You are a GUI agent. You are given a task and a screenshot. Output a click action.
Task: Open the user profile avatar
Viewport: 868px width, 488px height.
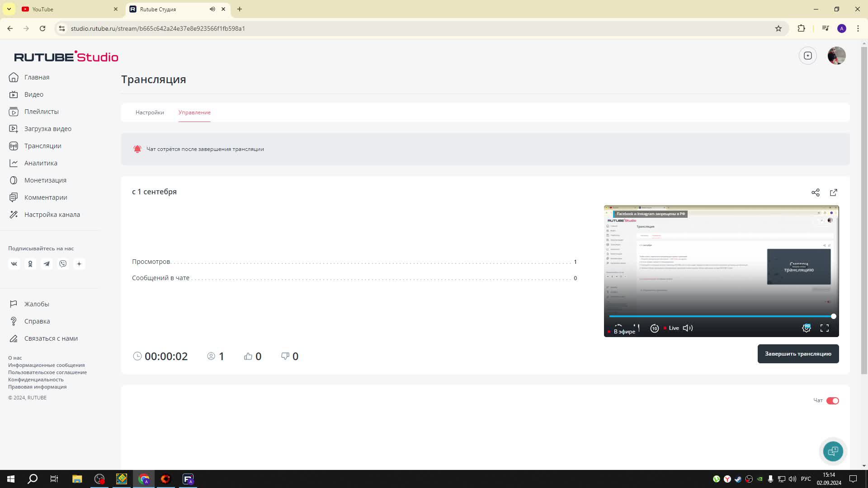[x=837, y=56]
